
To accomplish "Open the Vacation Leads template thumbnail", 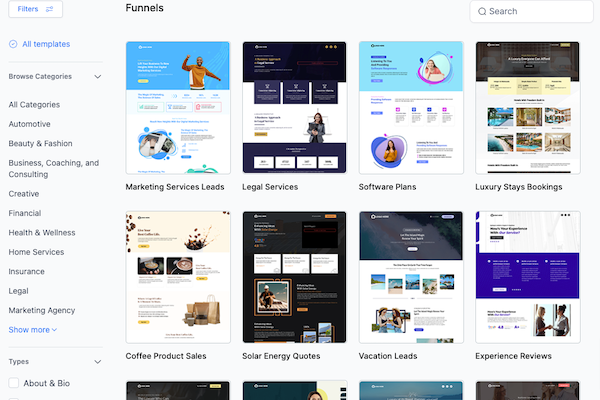I will 411,277.
